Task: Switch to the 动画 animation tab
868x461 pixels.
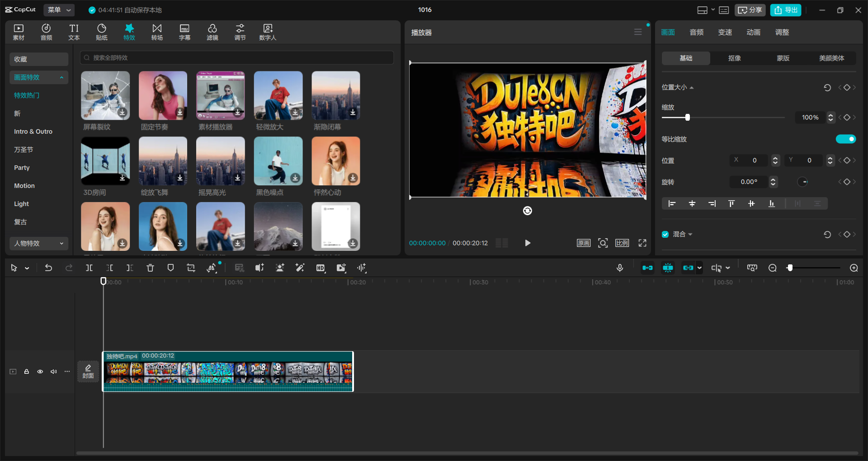Action: pyautogui.click(x=754, y=32)
